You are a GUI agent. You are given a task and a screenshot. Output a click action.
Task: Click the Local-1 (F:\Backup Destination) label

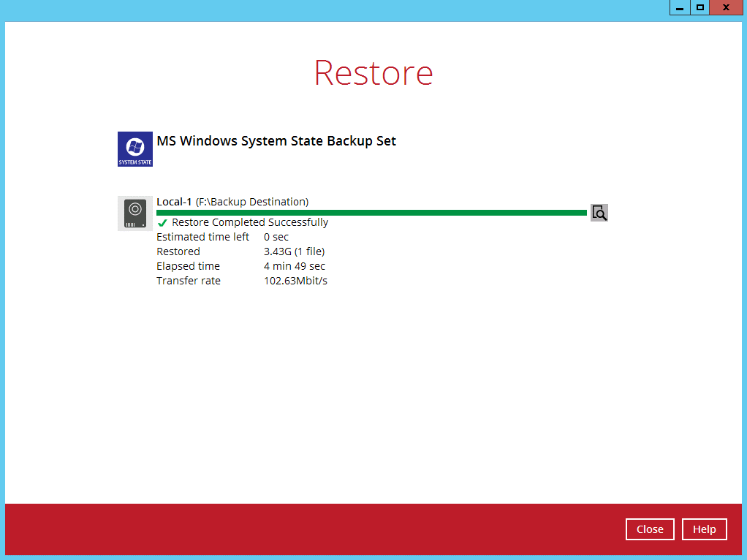232,202
